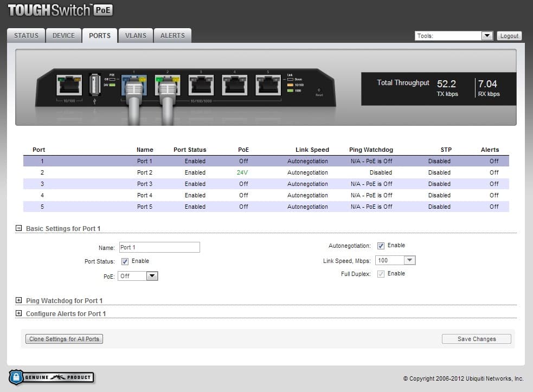Toggle the Autonegotiation Enable checkbox
This screenshot has width=533, height=392.
click(x=381, y=246)
